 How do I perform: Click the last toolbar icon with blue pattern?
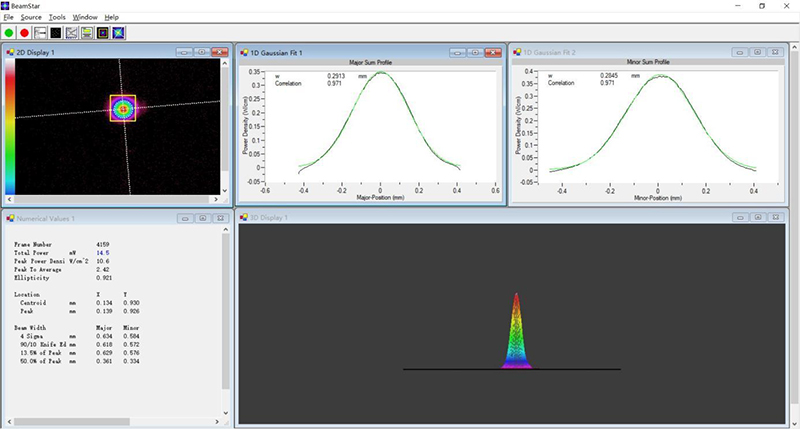[x=118, y=33]
